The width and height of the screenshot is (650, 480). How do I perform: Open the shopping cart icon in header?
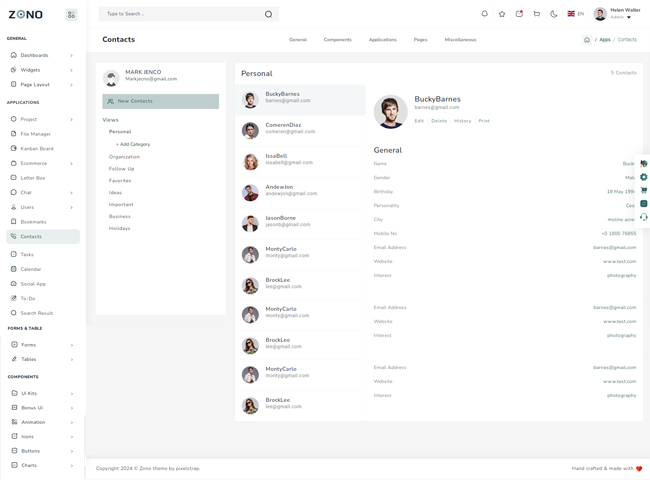537,14
